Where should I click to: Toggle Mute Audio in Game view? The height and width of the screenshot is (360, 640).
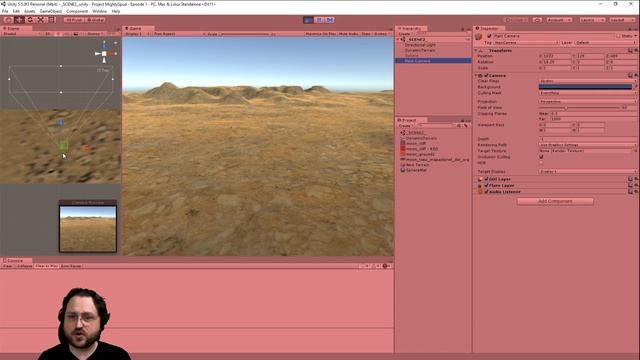tap(349, 34)
